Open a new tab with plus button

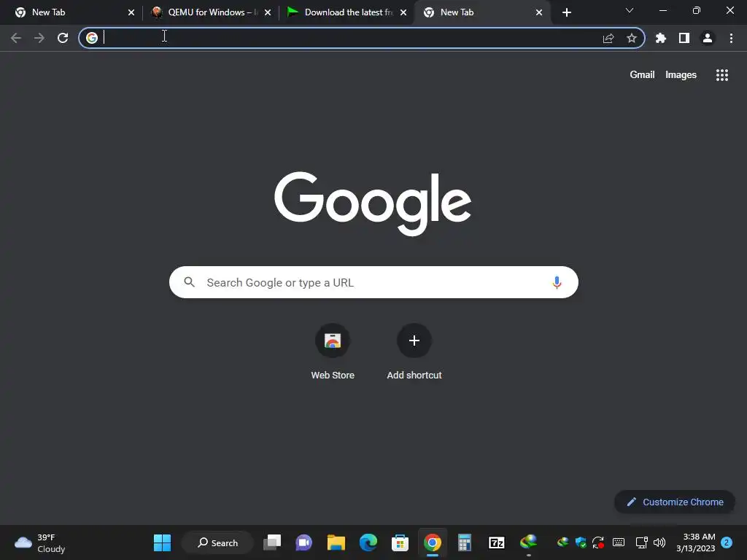point(566,12)
